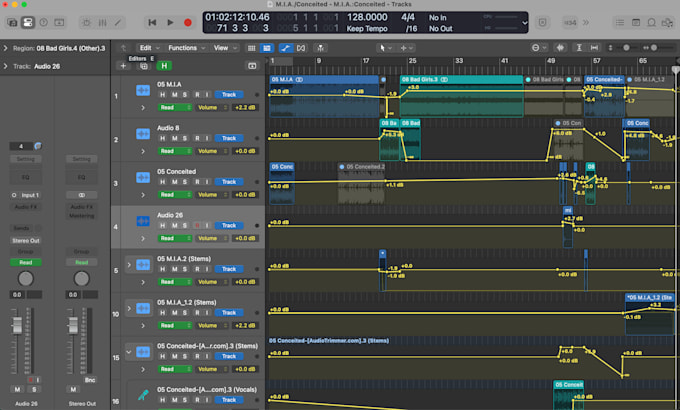This screenshot has height=410, width=680.
Task: Switch to list view icon next to grid
Action: coord(267,48)
